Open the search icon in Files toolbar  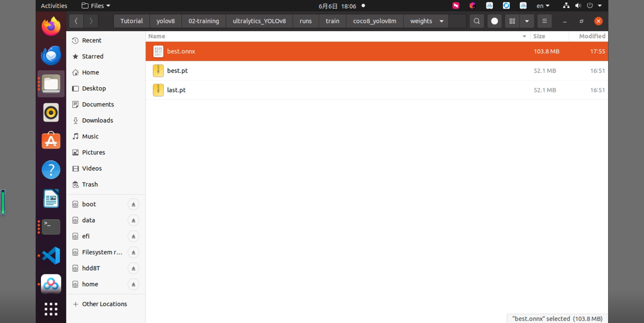point(477,21)
